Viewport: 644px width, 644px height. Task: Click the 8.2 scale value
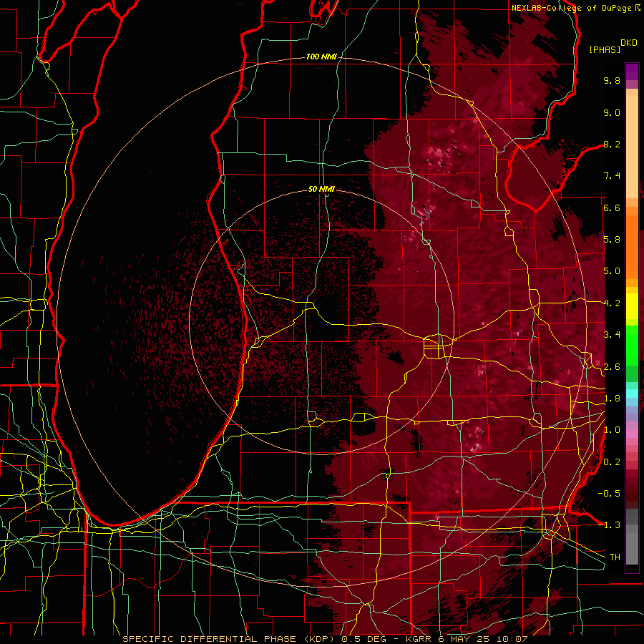coord(612,144)
